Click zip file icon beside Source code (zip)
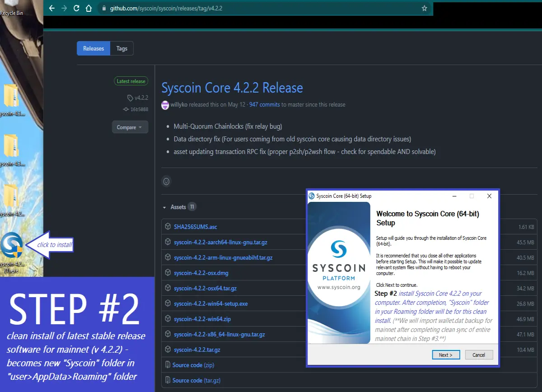Image resolution: width=542 pixels, height=392 pixels. click(168, 365)
